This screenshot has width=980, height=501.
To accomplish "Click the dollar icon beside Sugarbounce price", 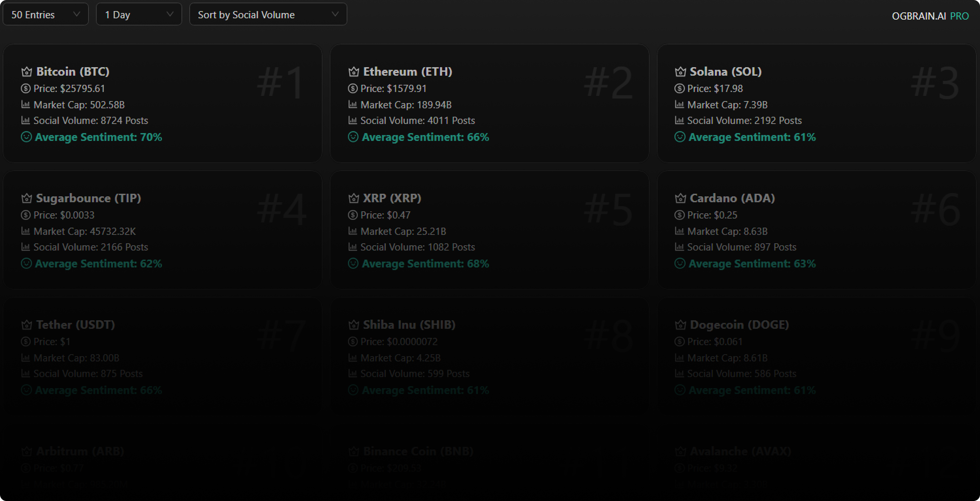I will click(x=25, y=215).
